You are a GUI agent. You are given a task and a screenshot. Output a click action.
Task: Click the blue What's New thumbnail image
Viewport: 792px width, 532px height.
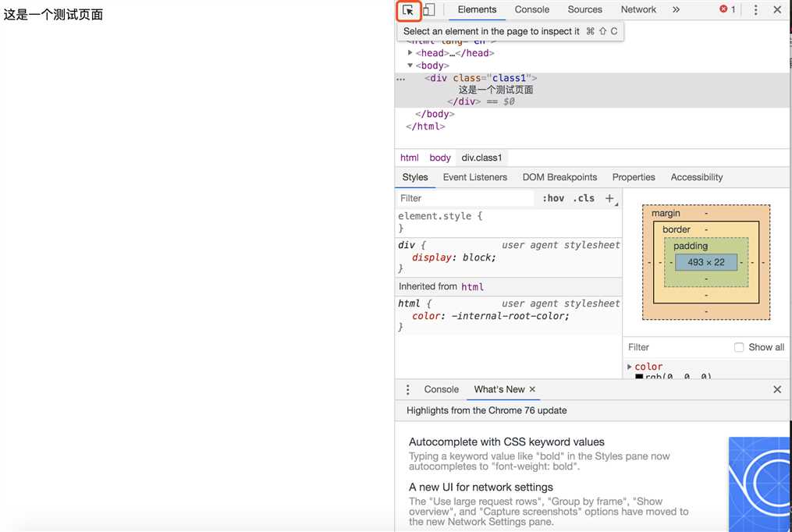(x=758, y=484)
